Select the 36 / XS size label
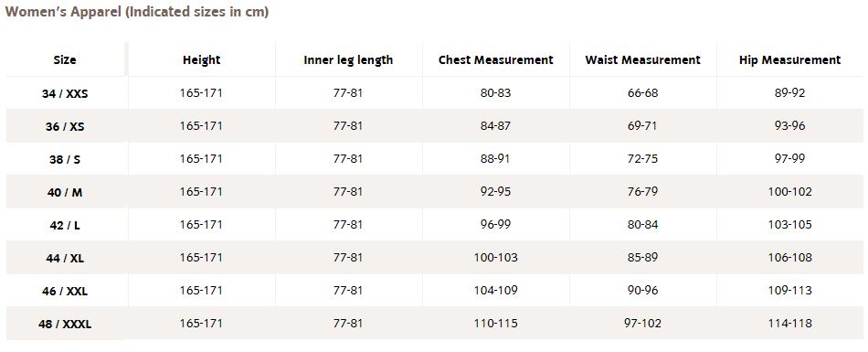868x352 pixels. [x=65, y=126]
